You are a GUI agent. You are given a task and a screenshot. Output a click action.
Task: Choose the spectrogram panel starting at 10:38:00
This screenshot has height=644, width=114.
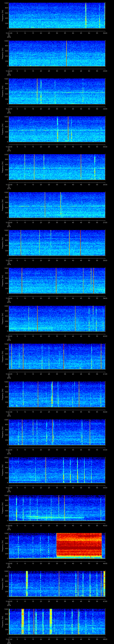(57, 281)
